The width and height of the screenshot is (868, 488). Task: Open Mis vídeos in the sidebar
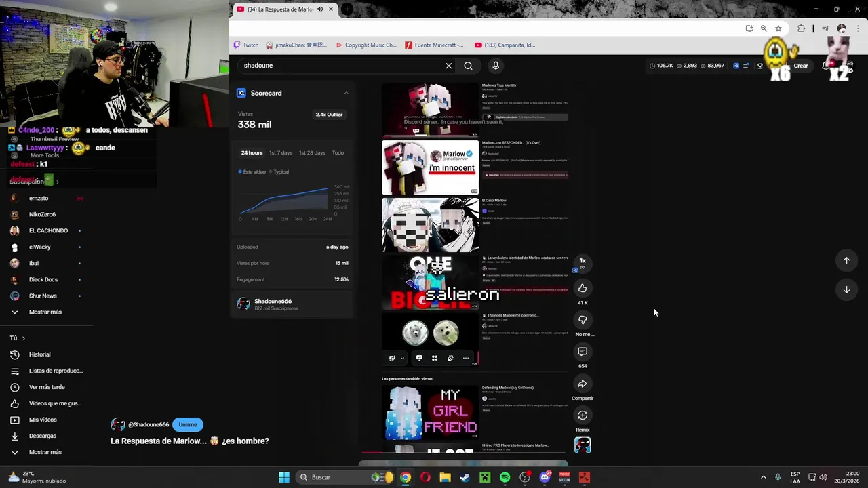point(43,420)
